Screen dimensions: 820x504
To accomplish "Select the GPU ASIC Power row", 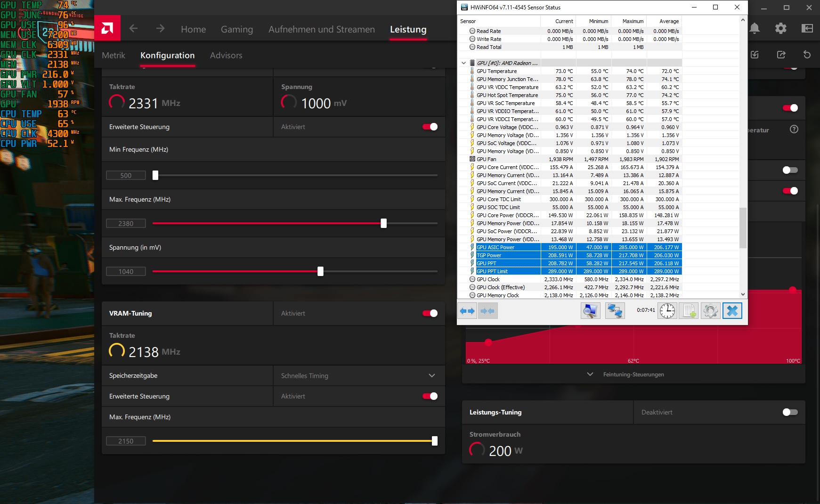I will (570, 247).
